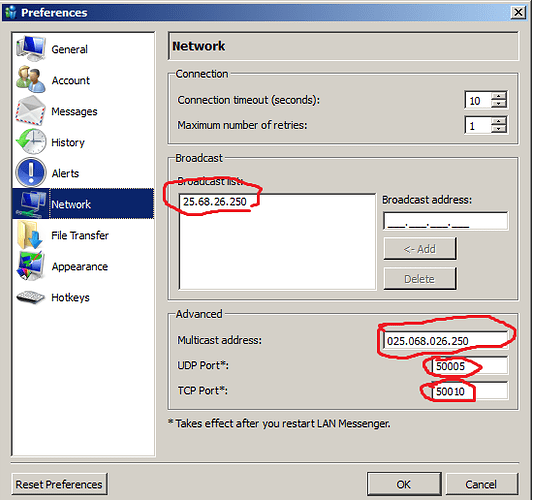Open the Alerts exclamation icon
The image size is (533, 500).
coord(31,173)
